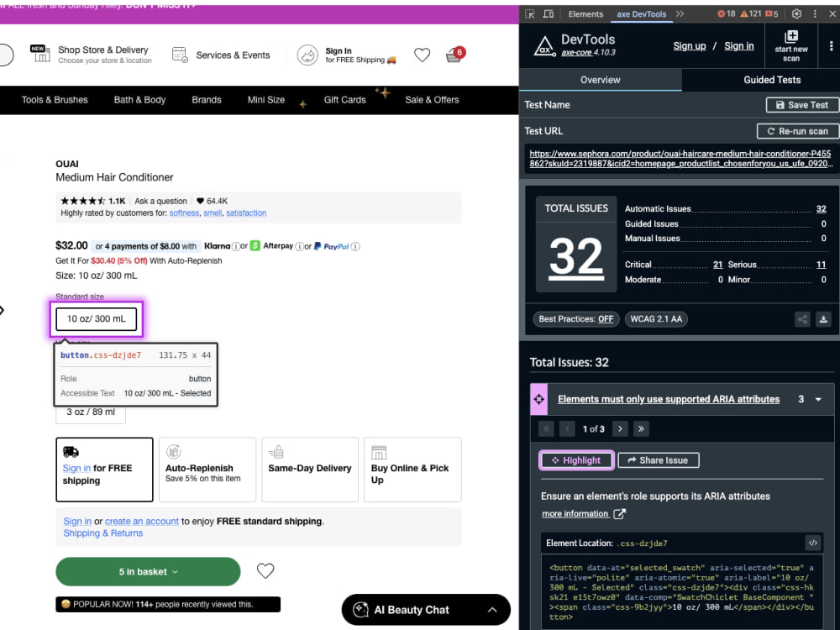The image size is (840, 630).
Task: Show more DevTools tabs via double chevron
Action: [680, 14]
